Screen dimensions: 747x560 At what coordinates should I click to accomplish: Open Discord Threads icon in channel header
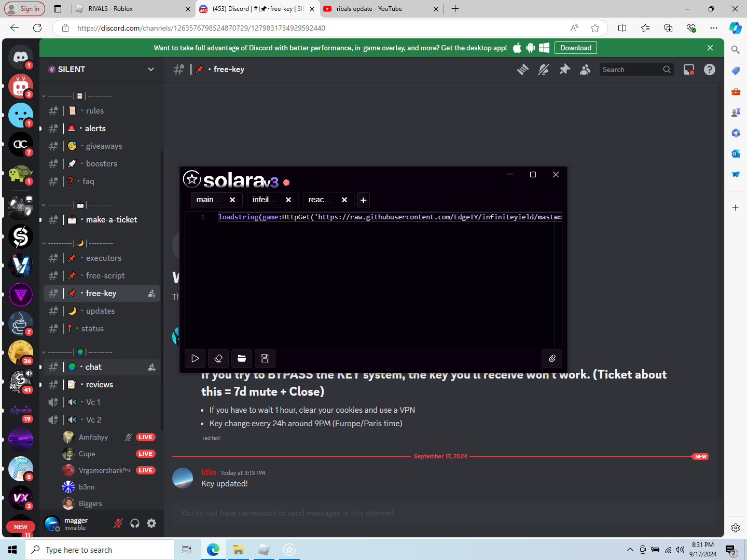(523, 69)
